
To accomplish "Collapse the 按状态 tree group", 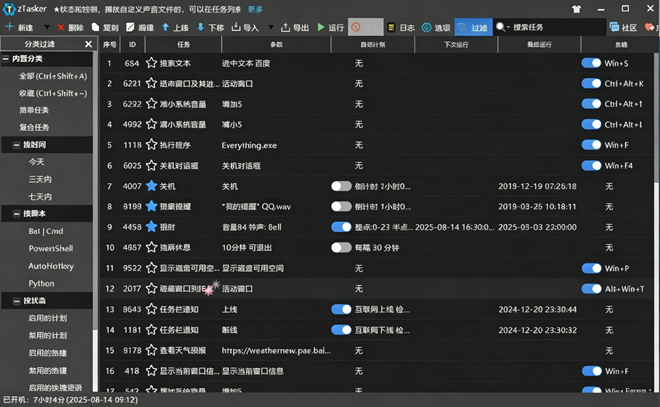I will tap(16, 301).
